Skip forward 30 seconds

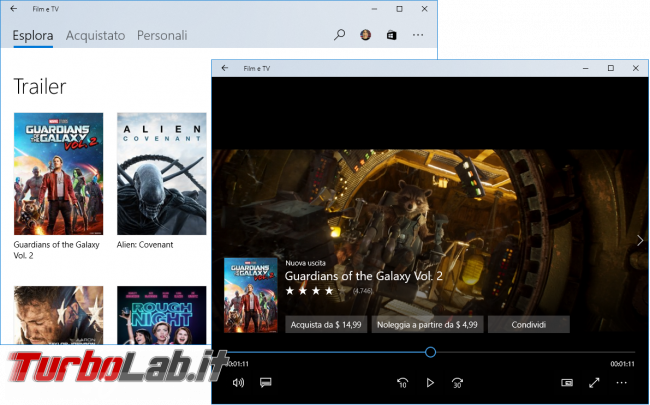457,383
